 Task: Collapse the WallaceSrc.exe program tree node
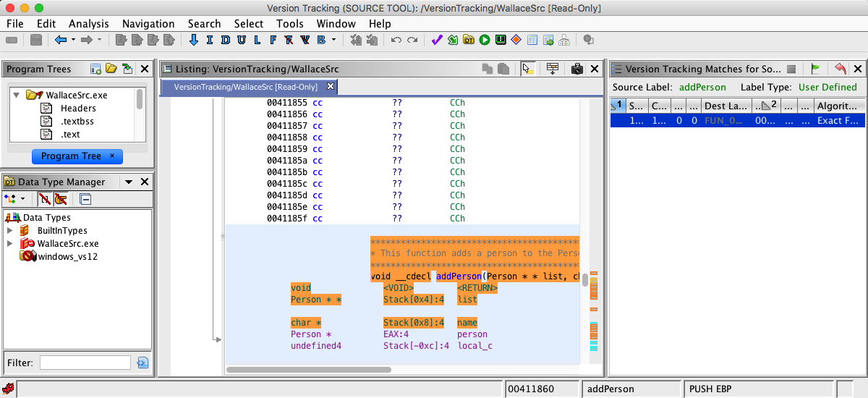point(16,95)
